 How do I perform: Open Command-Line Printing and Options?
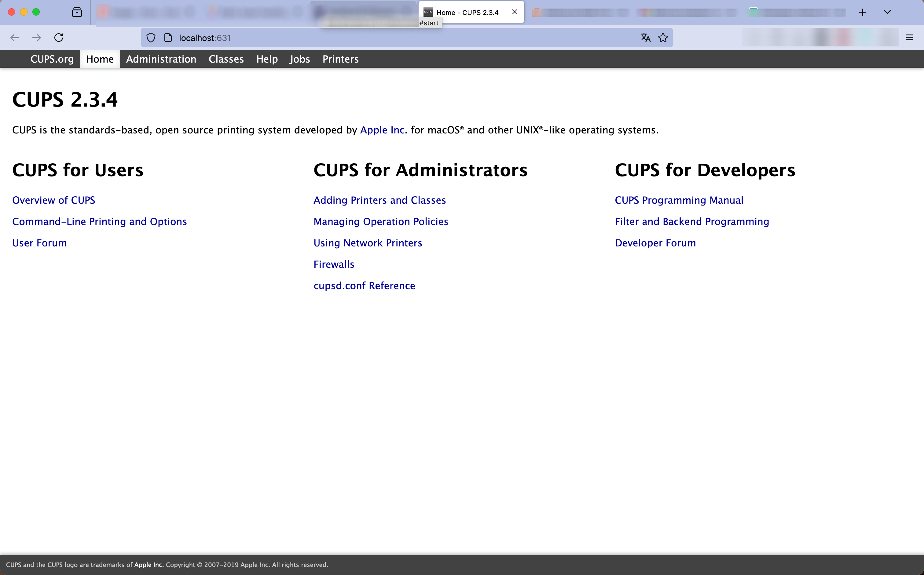coord(100,221)
